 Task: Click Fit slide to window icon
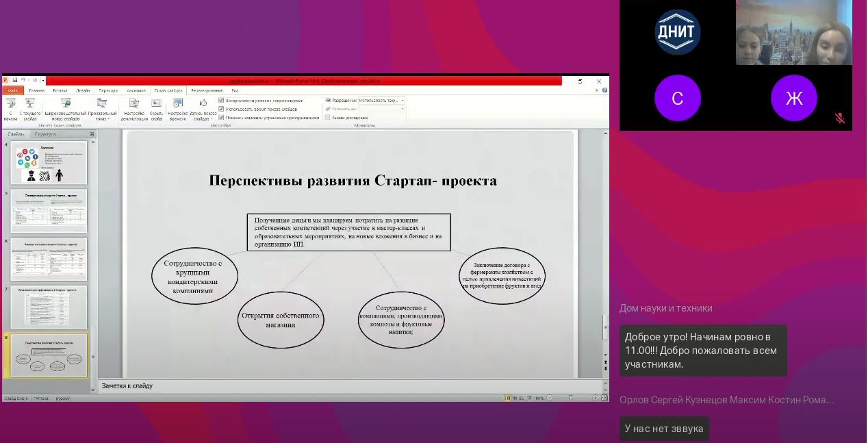coord(604,398)
